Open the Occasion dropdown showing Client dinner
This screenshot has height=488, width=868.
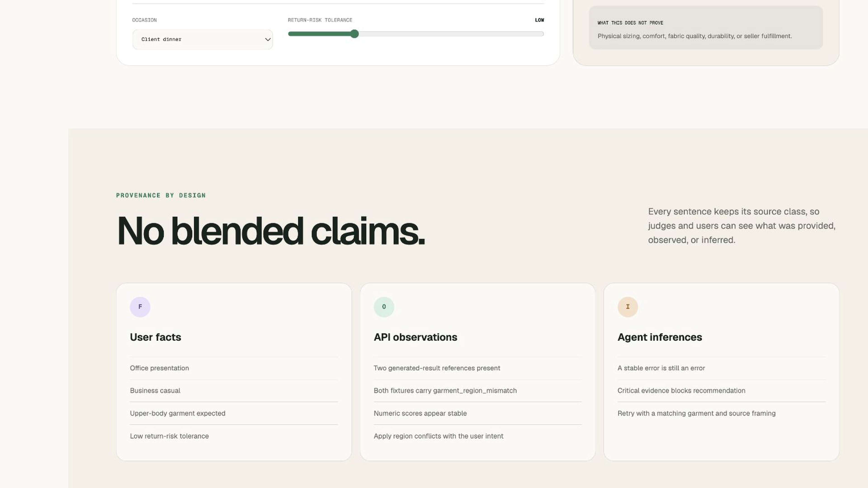(203, 39)
